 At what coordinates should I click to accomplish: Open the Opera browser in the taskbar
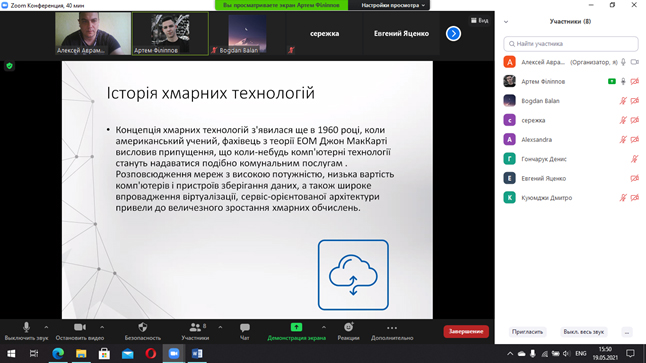[151, 354]
